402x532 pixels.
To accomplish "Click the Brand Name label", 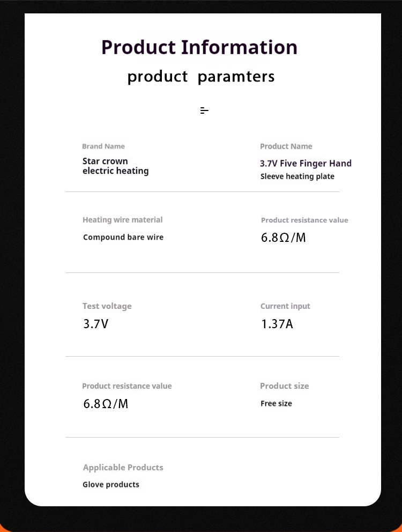I will coord(103,146).
